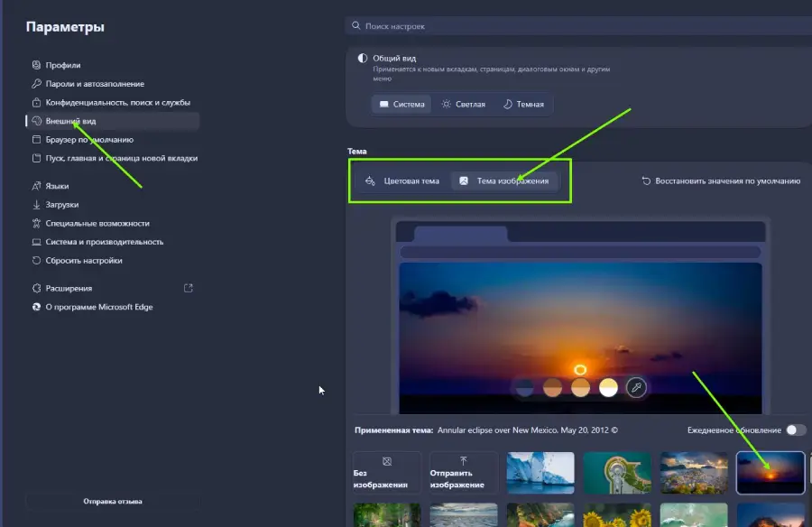This screenshot has width=812, height=527.
Task: Click the Пуск, главная page icon
Action: click(36, 158)
